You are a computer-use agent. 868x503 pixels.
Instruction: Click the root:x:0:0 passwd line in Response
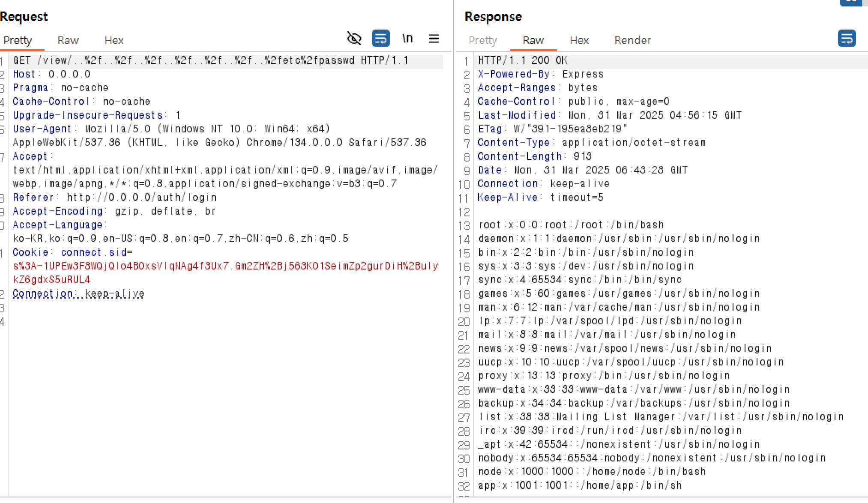(x=571, y=225)
